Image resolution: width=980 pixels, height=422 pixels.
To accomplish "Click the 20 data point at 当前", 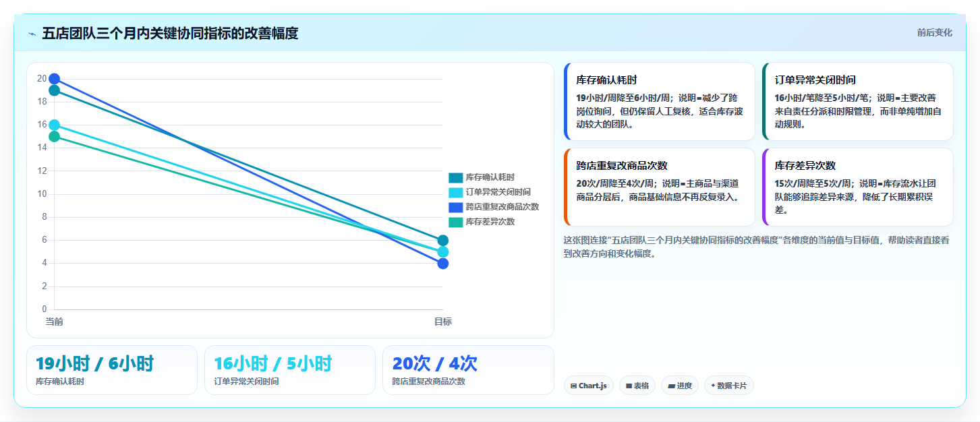I will [55, 79].
